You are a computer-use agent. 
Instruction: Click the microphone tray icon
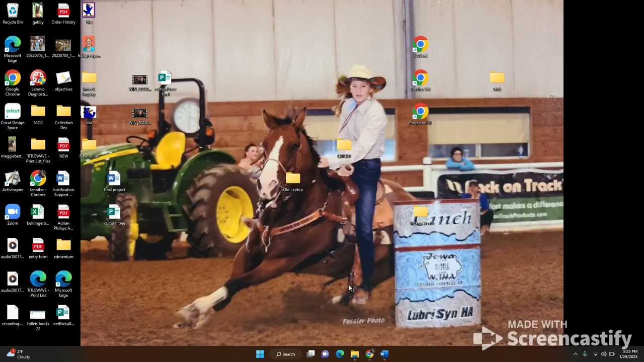coord(585,354)
